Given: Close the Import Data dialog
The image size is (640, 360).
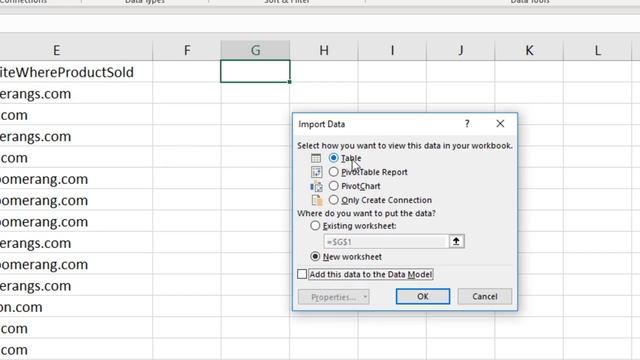Looking at the screenshot, I should pos(500,124).
